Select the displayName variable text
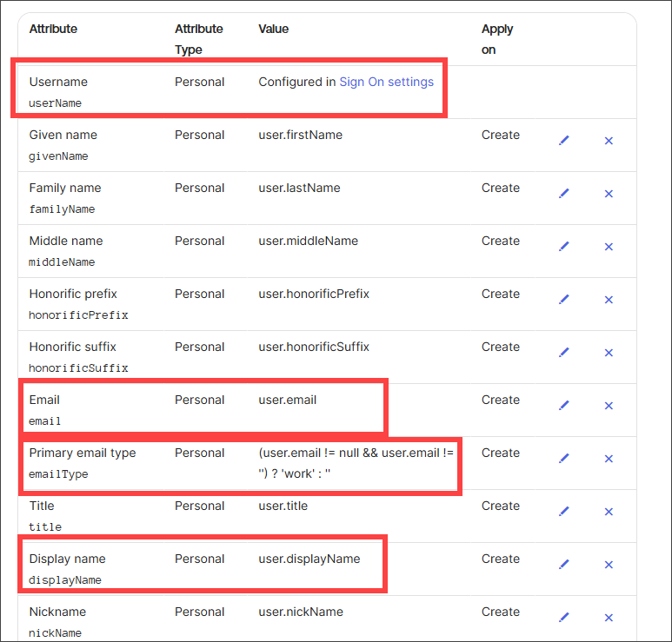The image size is (672, 642). 65,580
